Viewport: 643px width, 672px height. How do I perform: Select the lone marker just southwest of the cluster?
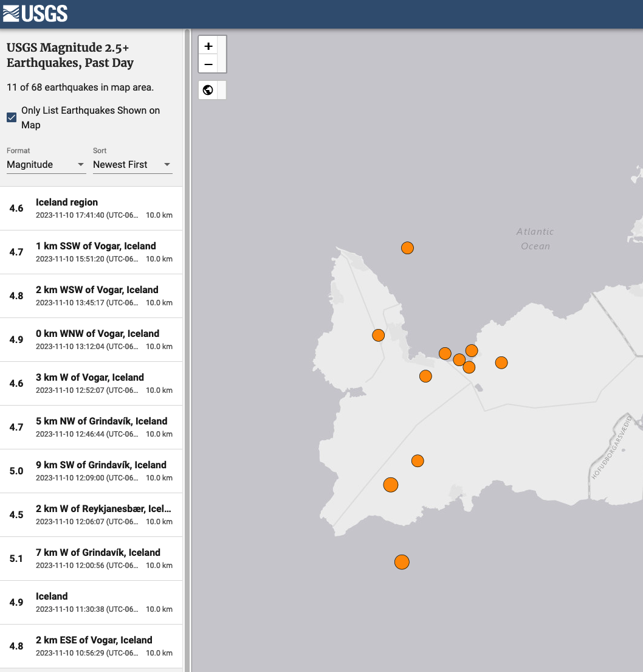(x=425, y=376)
